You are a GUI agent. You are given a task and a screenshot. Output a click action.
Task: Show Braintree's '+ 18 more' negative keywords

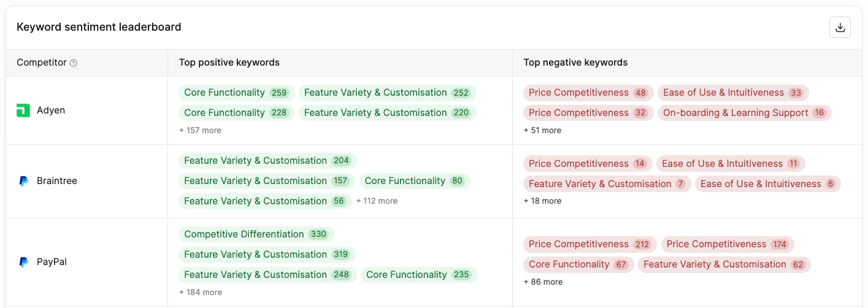(x=542, y=201)
